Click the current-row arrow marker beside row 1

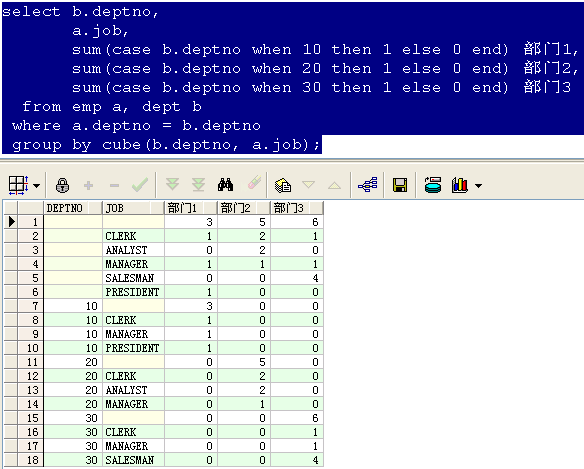(x=11, y=222)
